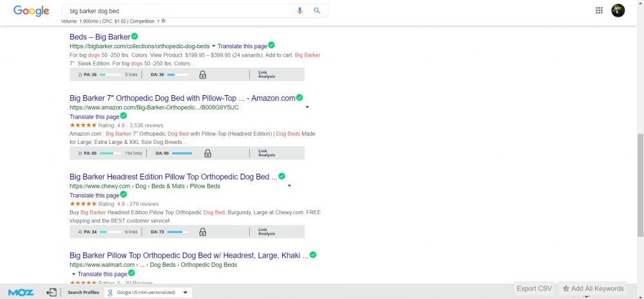Click green check beside Chewy result title

[281, 176]
